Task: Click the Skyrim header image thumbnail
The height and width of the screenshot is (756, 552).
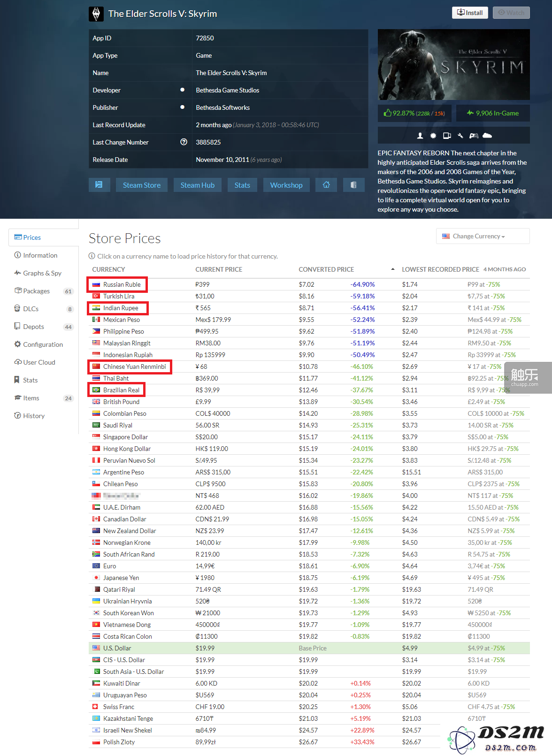Action: [x=454, y=64]
